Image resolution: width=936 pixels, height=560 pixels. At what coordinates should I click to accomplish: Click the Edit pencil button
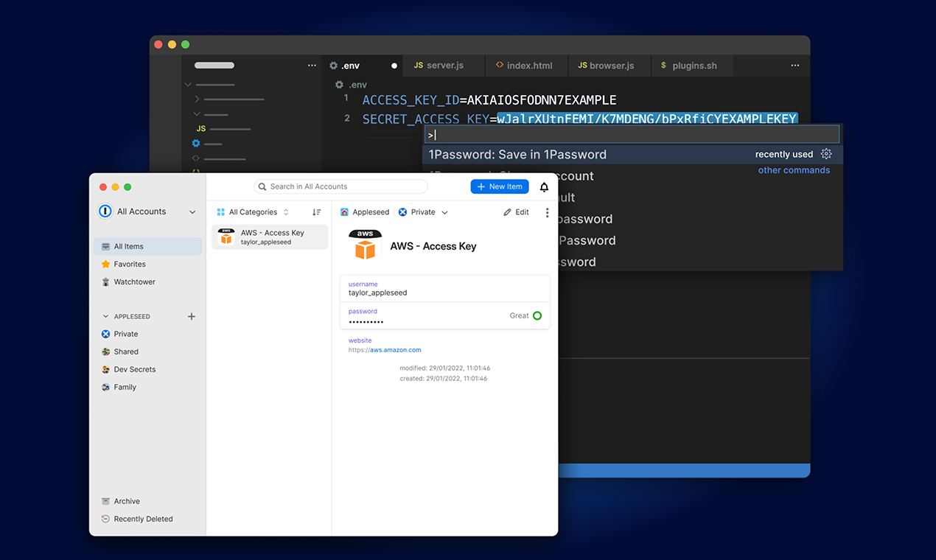click(x=516, y=212)
